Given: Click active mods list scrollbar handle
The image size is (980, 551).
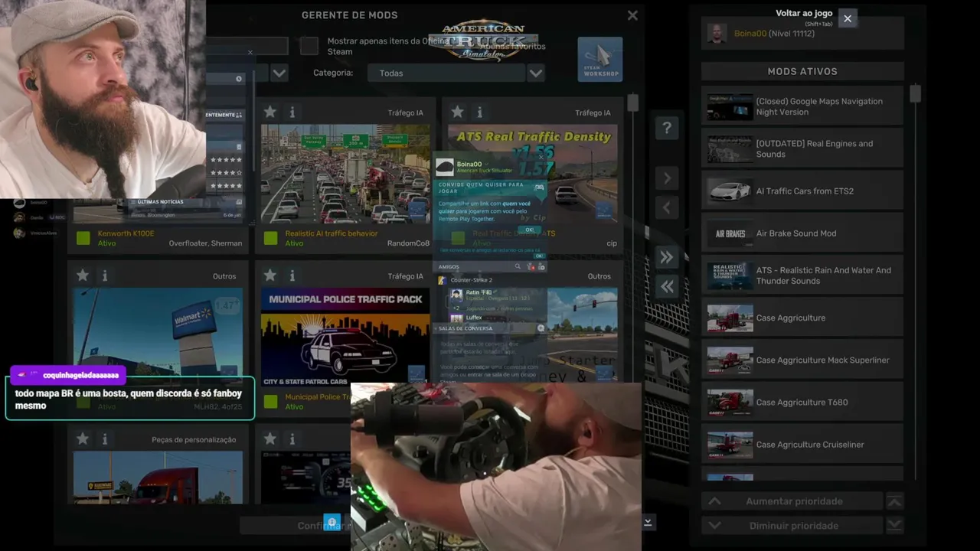Looking at the screenshot, I should pos(915,93).
